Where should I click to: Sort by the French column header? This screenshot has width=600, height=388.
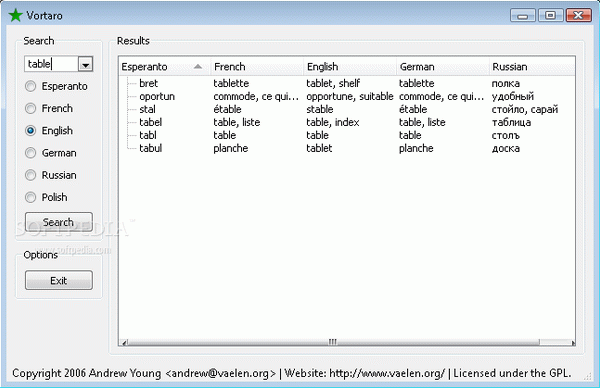257,67
